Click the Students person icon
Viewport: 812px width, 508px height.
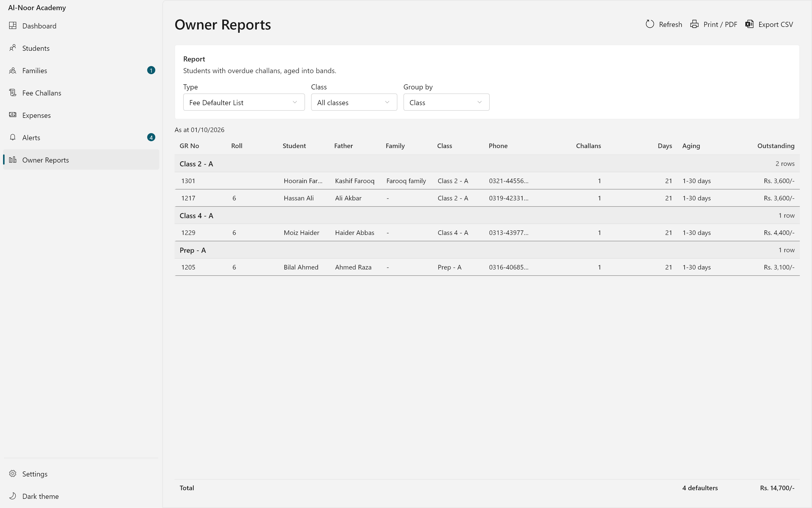13,48
